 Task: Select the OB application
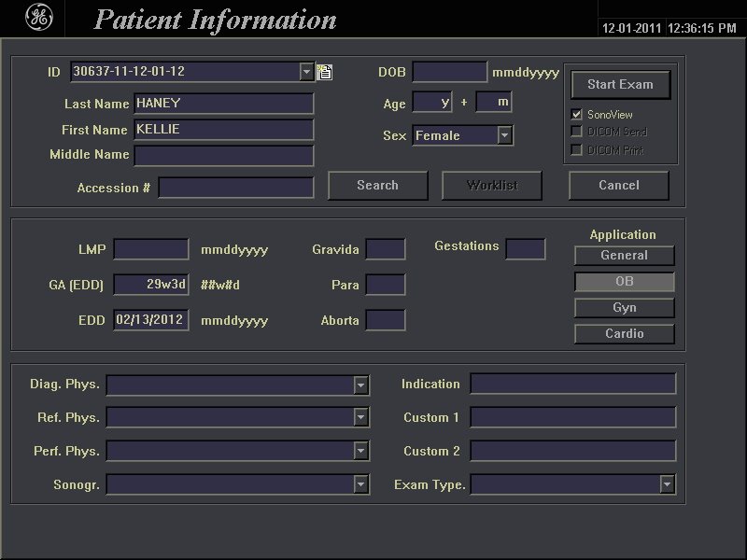(624, 281)
